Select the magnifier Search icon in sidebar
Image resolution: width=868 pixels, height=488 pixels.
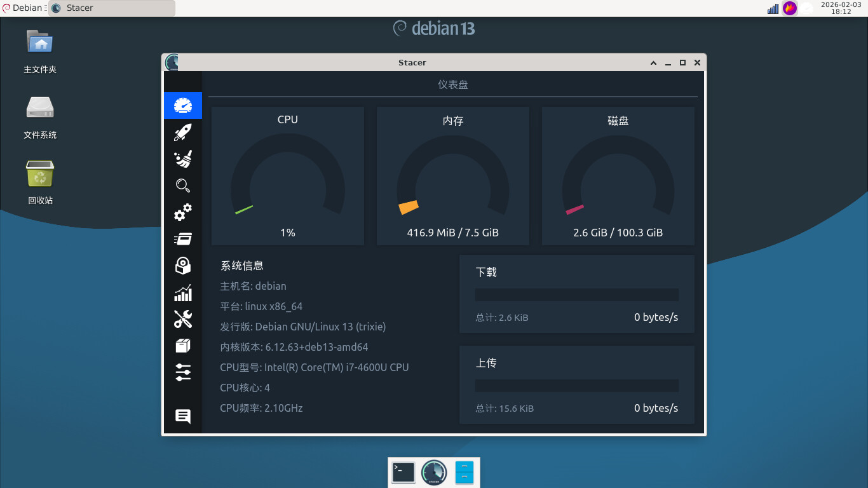(x=183, y=186)
